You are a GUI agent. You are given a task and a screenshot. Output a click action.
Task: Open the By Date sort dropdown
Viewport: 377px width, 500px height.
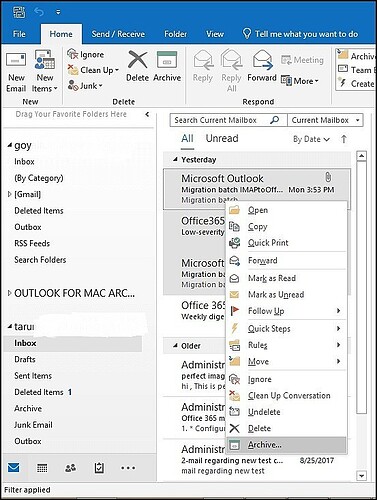click(311, 139)
